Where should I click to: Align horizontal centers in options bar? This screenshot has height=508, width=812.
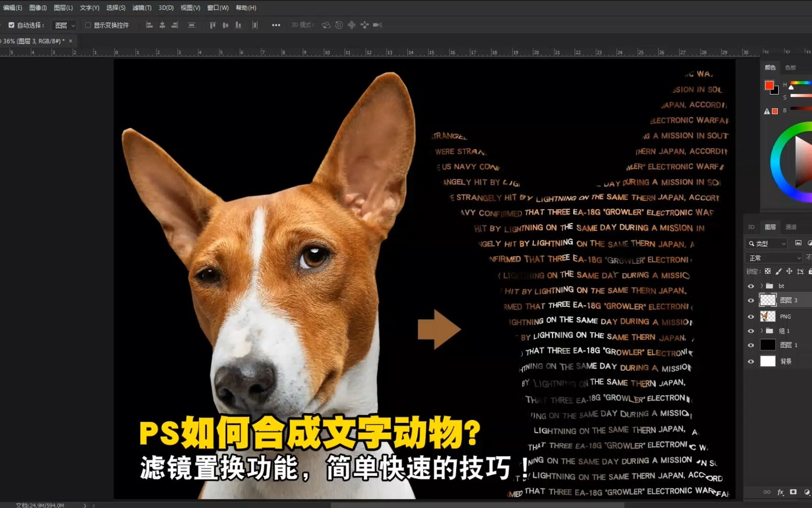point(162,25)
